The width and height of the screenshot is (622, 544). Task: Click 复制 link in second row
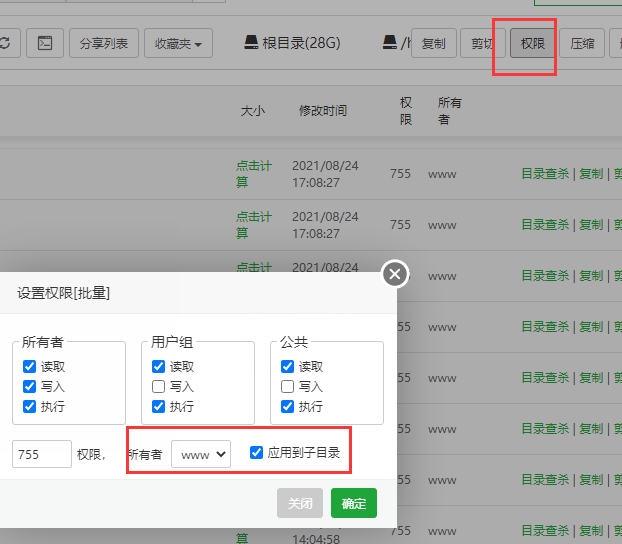tap(591, 225)
